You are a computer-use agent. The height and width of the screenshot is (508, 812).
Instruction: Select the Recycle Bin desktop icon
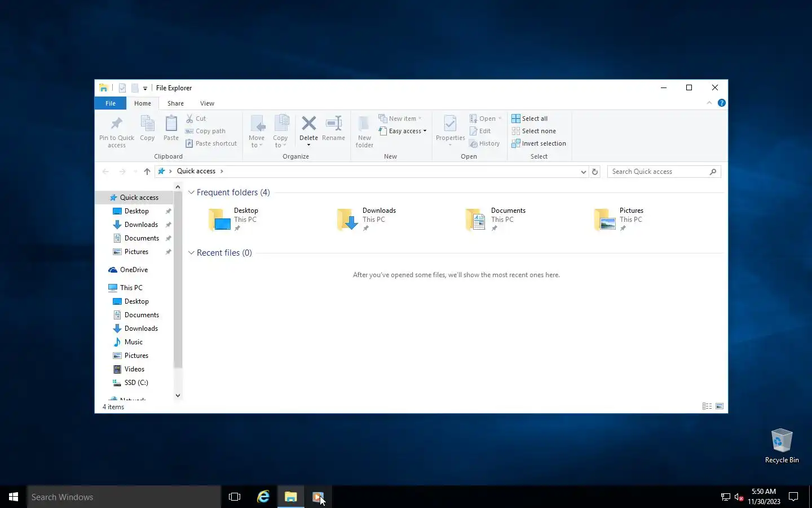coord(782,446)
